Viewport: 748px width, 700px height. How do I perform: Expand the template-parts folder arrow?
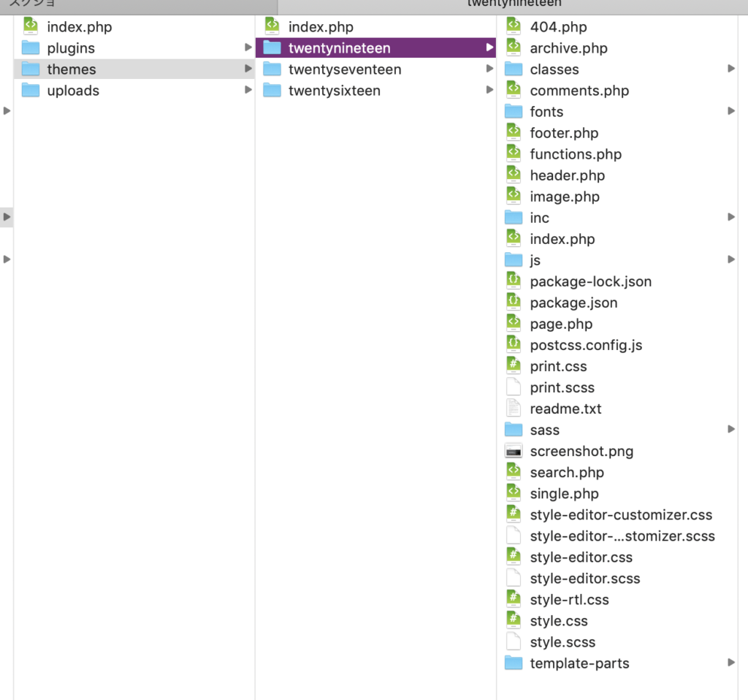(x=730, y=662)
